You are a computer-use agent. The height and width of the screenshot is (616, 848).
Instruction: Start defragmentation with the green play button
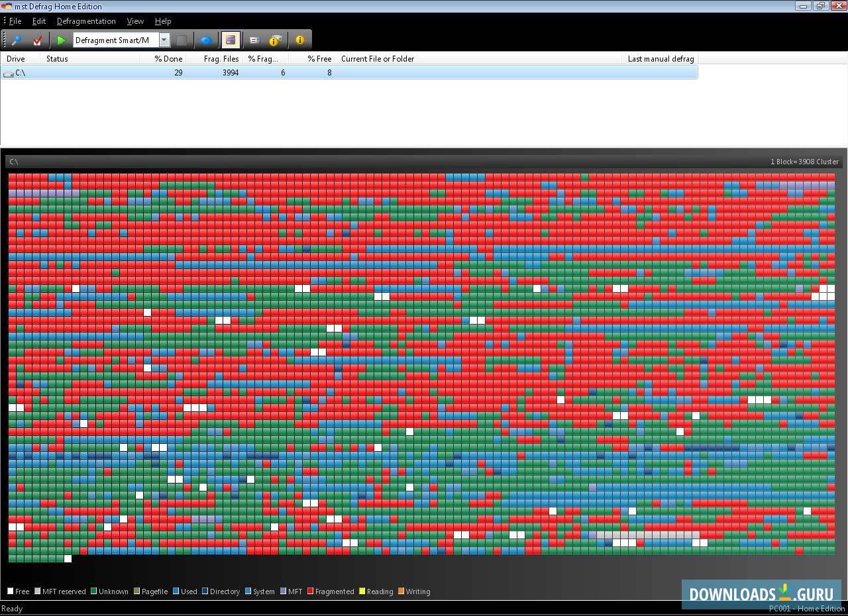pos(61,40)
